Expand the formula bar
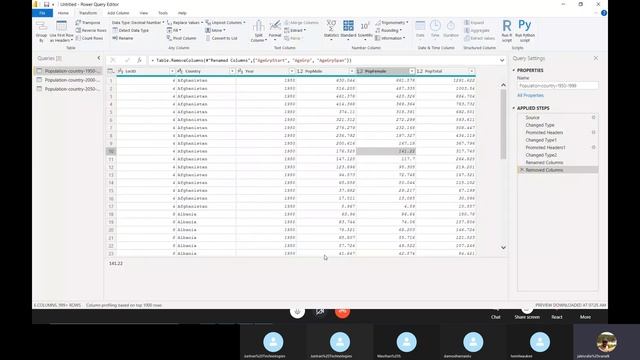The height and width of the screenshot is (360, 640). pos(502,60)
